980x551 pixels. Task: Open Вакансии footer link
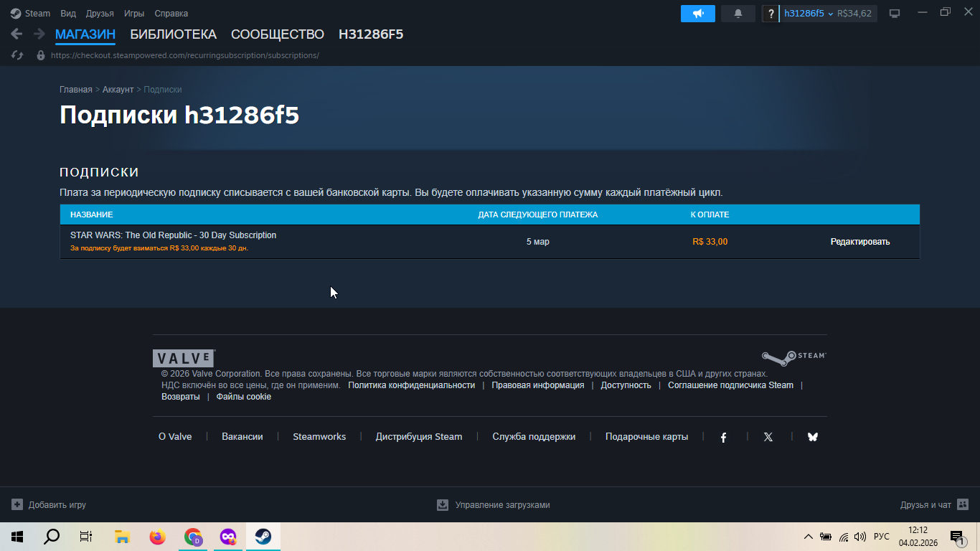pos(242,437)
